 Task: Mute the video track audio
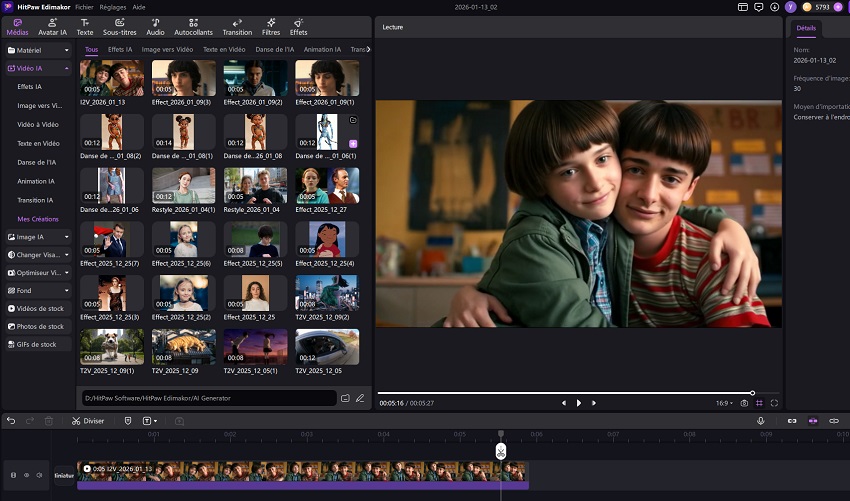coord(39,475)
